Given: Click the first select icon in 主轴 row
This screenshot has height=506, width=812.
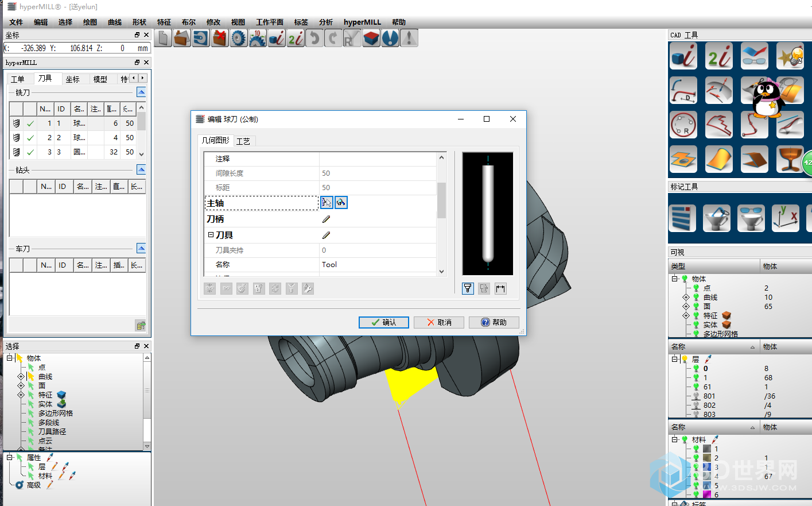Looking at the screenshot, I should coord(327,202).
